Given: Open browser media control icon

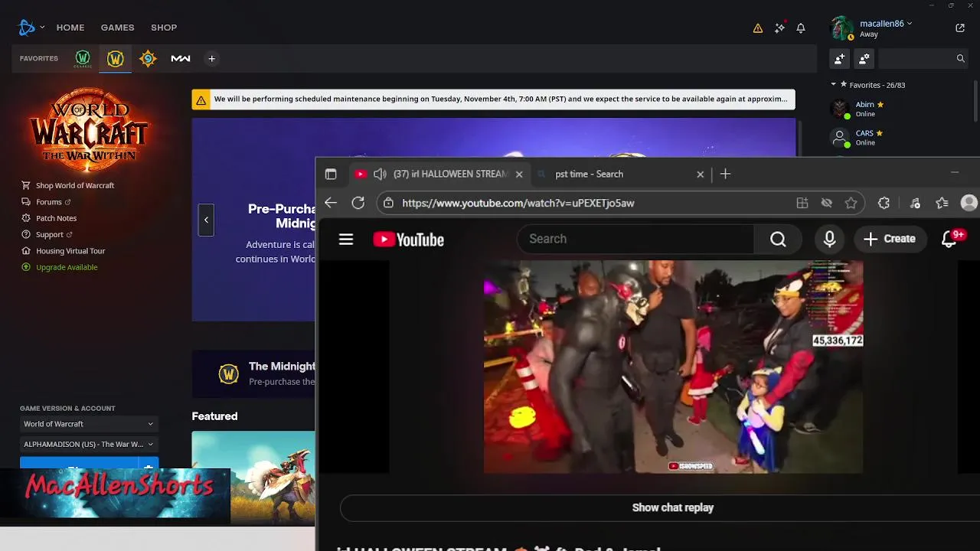Looking at the screenshot, I should click(915, 203).
